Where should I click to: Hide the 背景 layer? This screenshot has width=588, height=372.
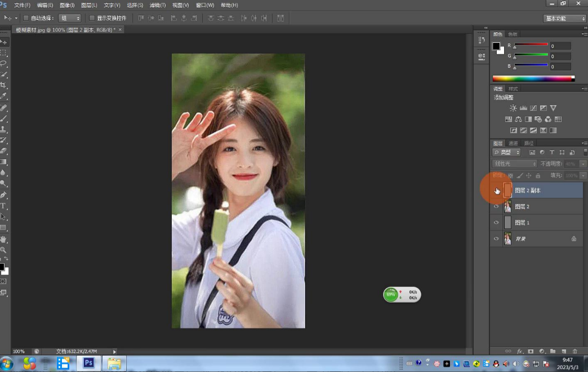click(497, 239)
